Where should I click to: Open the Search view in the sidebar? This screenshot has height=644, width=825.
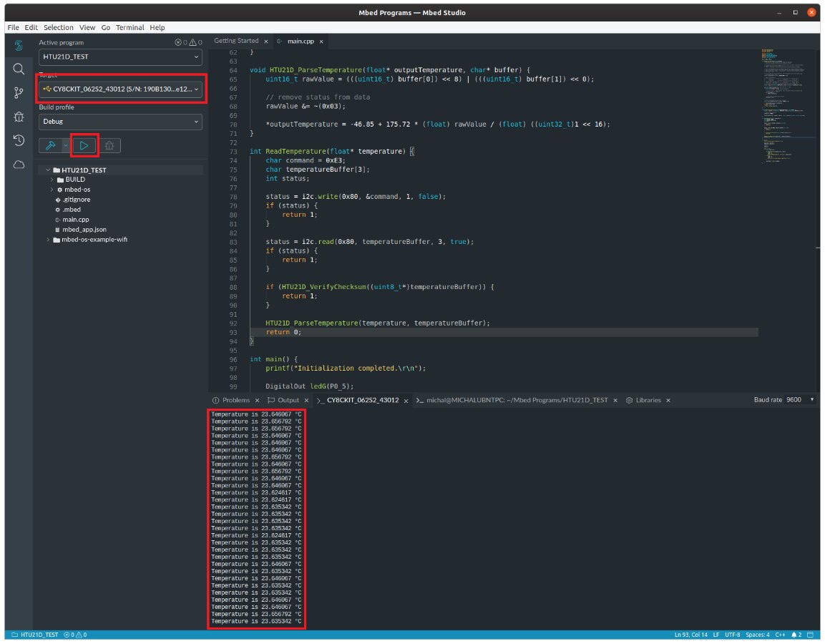tap(19, 69)
